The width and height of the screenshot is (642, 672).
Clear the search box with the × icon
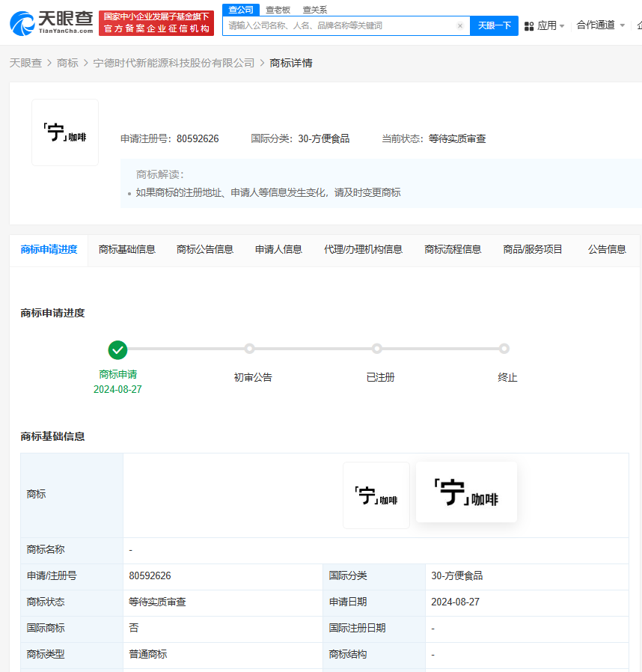460,25
